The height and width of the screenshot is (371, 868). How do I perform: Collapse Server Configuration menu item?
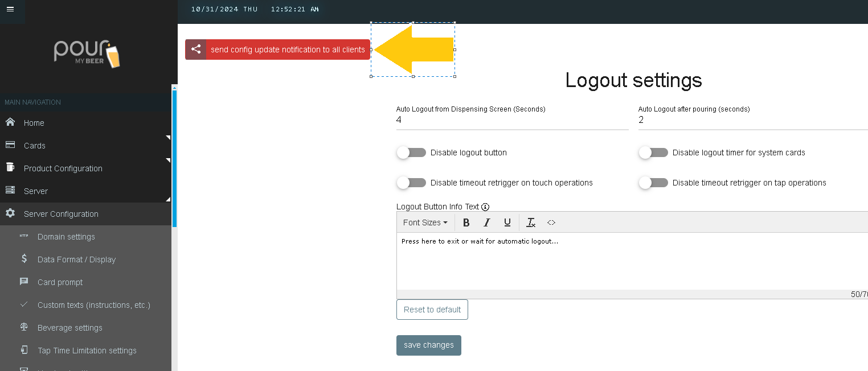85,214
